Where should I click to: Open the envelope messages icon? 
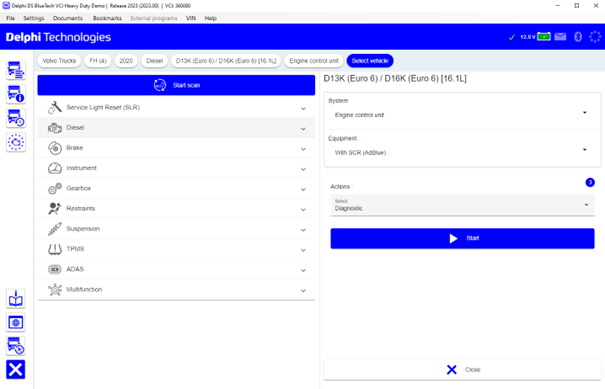[x=560, y=37]
